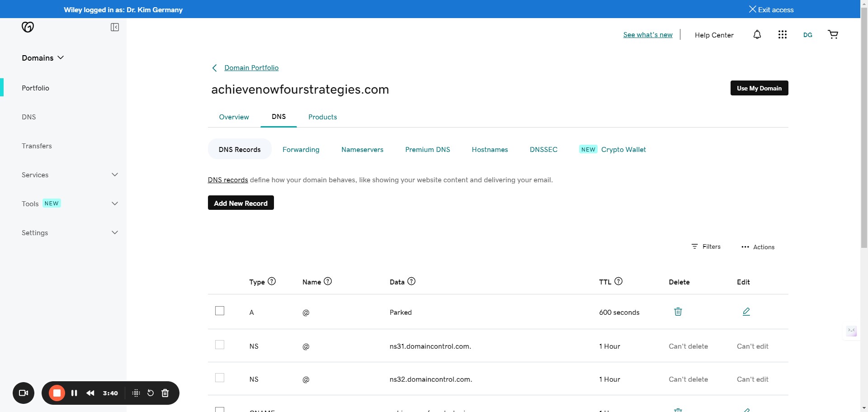Click the page vertical scrollbar
The image size is (868, 412).
[x=864, y=136]
